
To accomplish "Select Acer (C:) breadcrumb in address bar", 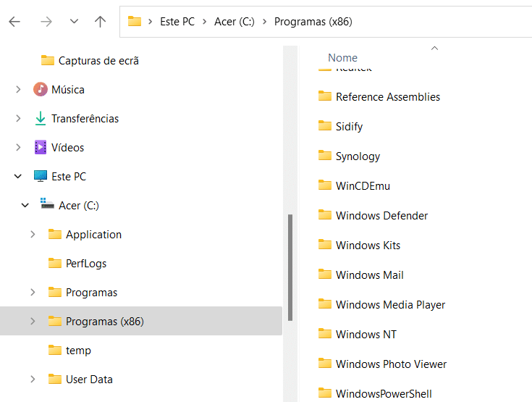I will (234, 22).
